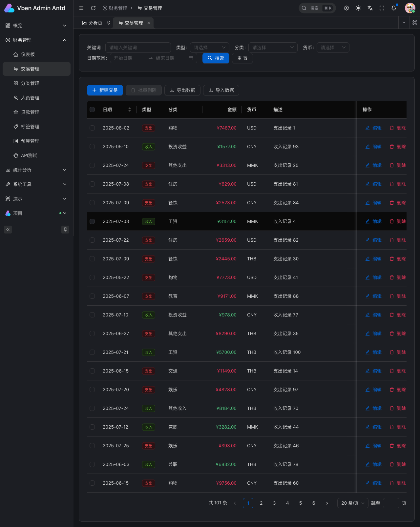
Task: Click the refresh page icon in header
Action: tap(93, 8)
